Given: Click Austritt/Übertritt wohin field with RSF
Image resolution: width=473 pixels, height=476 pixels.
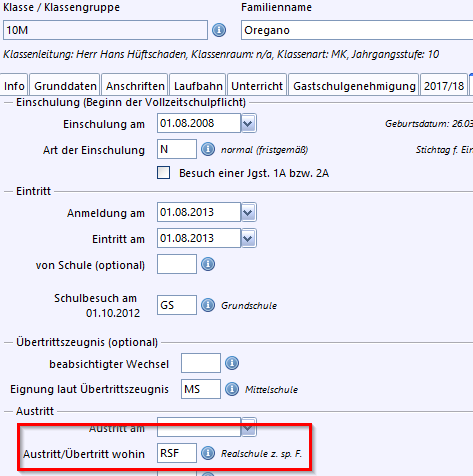Looking at the screenshot, I should [x=177, y=453].
